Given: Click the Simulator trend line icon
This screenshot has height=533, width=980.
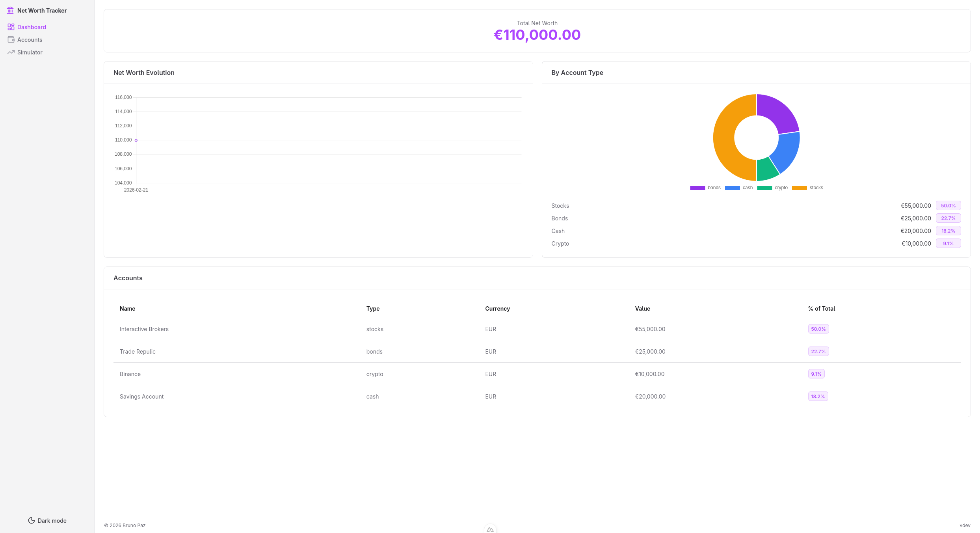Looking at the screenshot, I should click(11, 52).
